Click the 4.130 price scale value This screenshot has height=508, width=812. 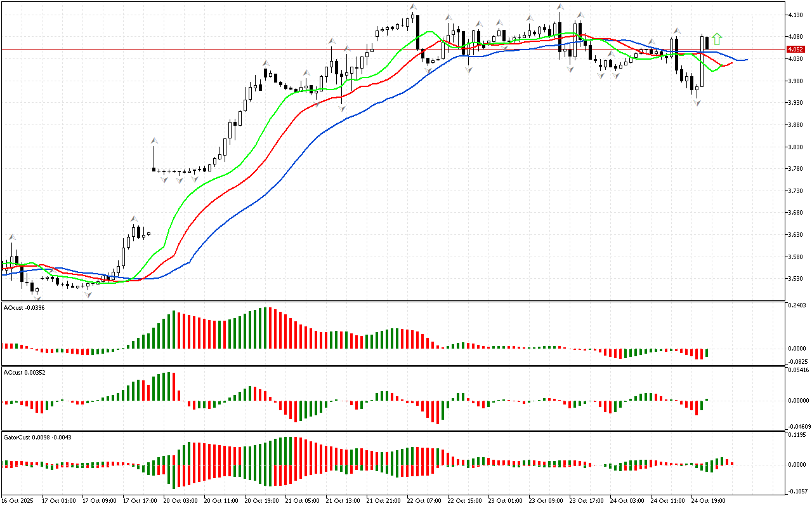796,15
